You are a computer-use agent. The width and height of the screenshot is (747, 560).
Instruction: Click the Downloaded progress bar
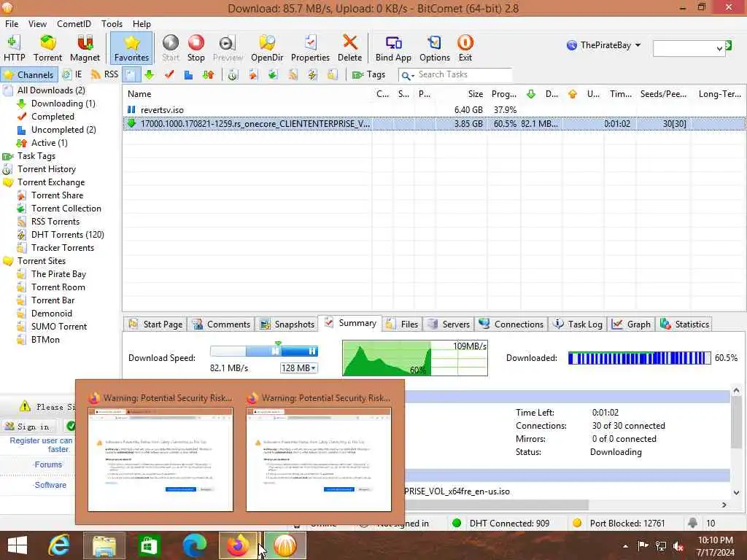(x=639, y=358)
